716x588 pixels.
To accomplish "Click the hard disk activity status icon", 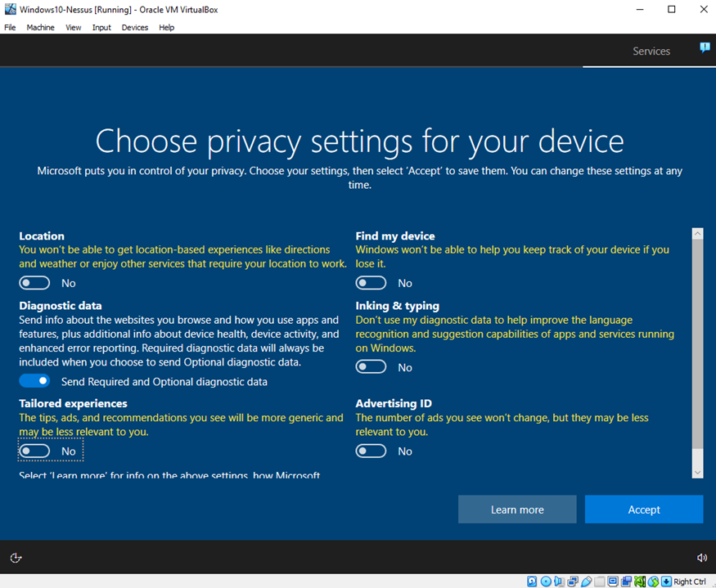I will (532, 581).
